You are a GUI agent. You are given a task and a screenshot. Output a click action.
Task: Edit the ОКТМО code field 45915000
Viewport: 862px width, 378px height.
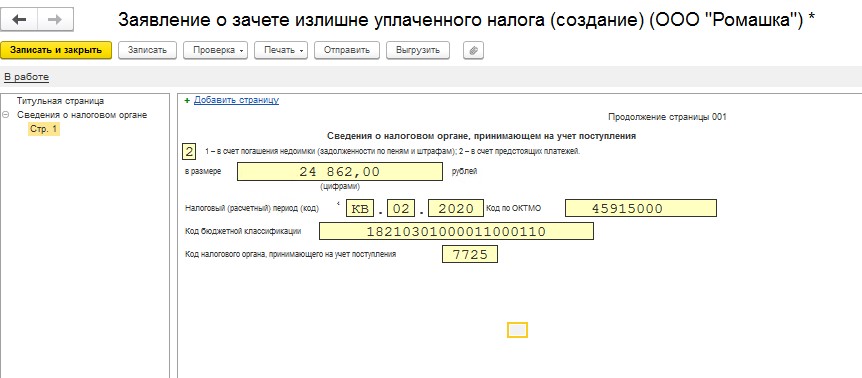pyautogui.click(x=641, y=209)
